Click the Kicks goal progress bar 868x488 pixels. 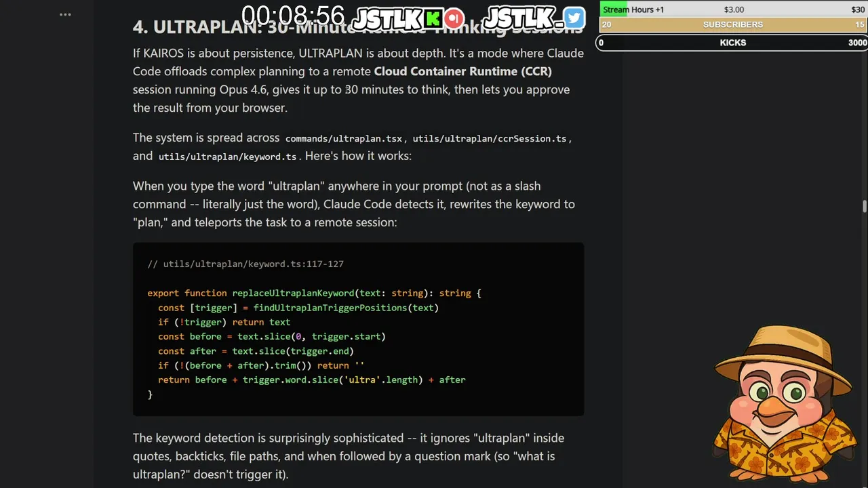(733, 42)
